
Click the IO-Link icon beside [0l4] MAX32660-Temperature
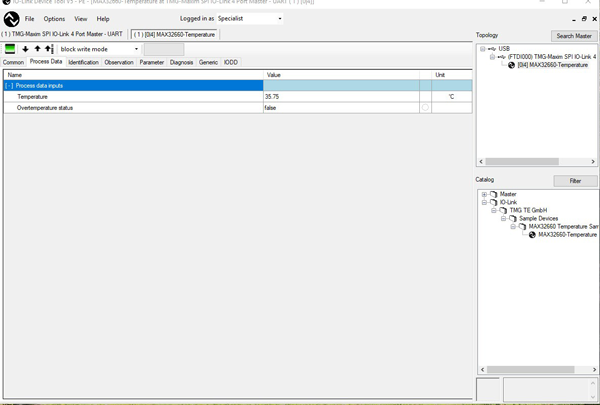[511, 65]
